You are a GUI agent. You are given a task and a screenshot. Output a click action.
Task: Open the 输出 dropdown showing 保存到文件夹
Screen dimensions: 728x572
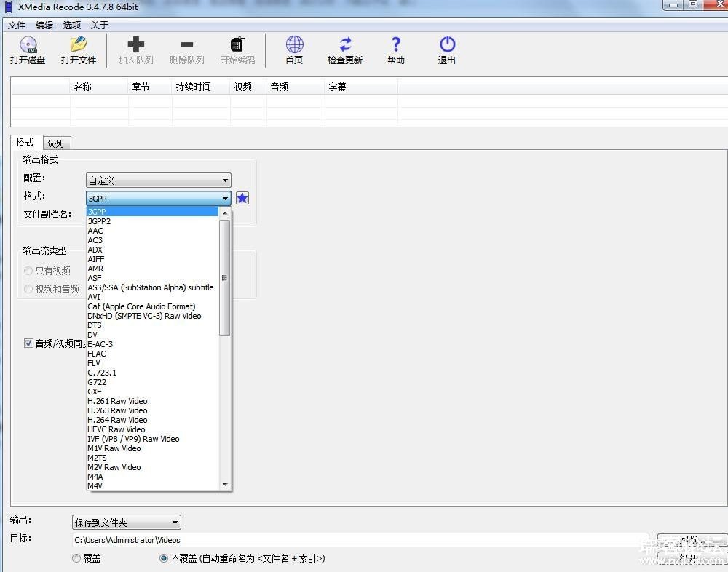click(126, 523)
